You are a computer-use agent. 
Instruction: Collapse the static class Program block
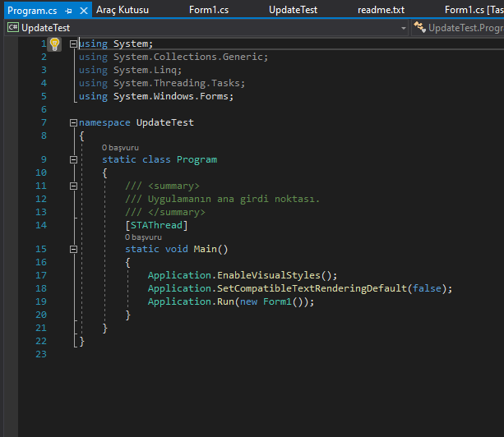73,159
